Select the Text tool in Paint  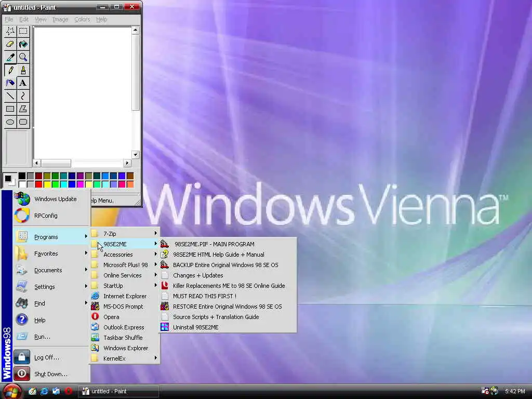[x=23, y=83]
